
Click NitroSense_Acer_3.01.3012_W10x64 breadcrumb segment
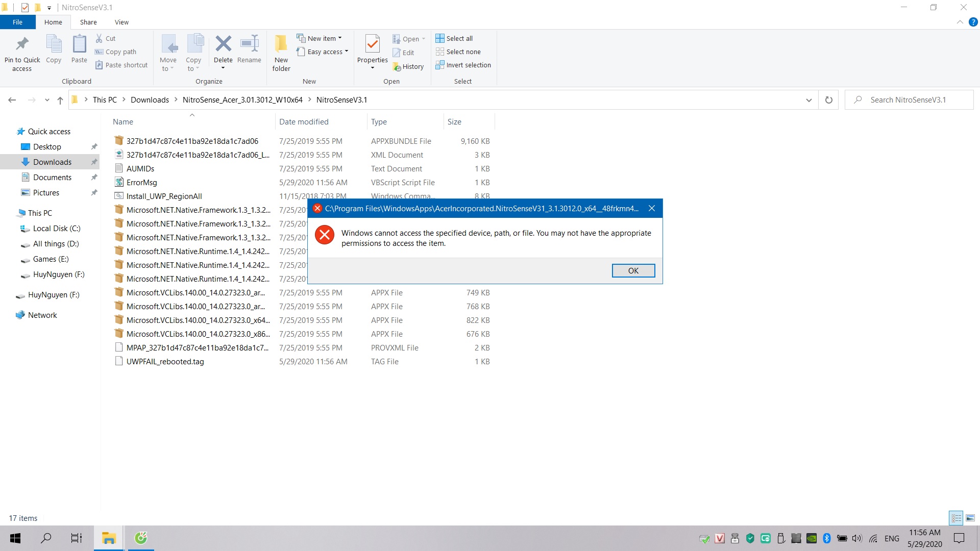click(x=242, y=100)
